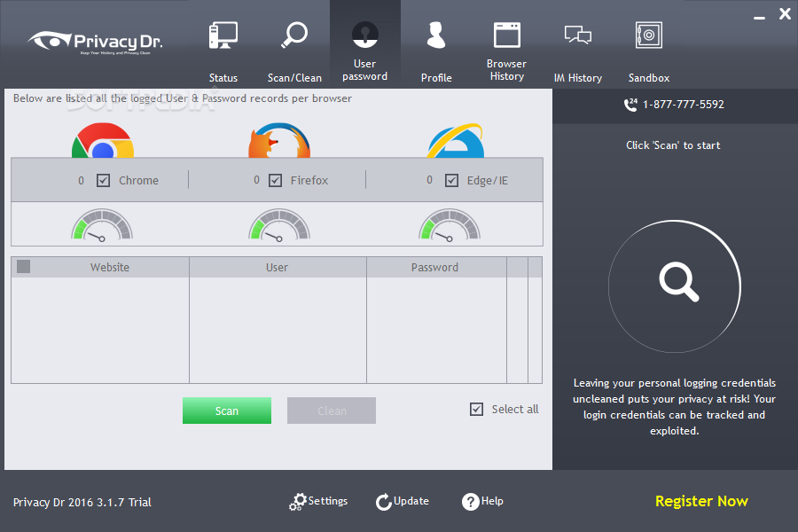This screenshot has width=798, height=532.
Task: Uncheck the Firefox checkbox
Action: click(276, 180)
